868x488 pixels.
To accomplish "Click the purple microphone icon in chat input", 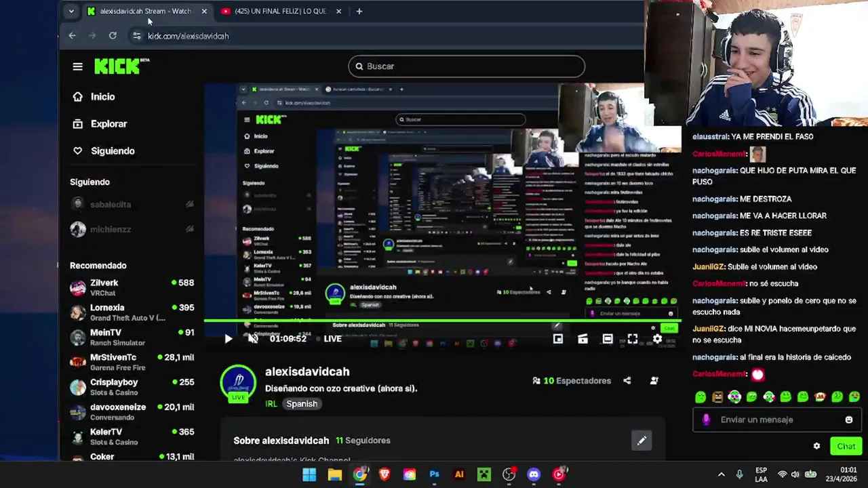I will [x=706, y=420].
